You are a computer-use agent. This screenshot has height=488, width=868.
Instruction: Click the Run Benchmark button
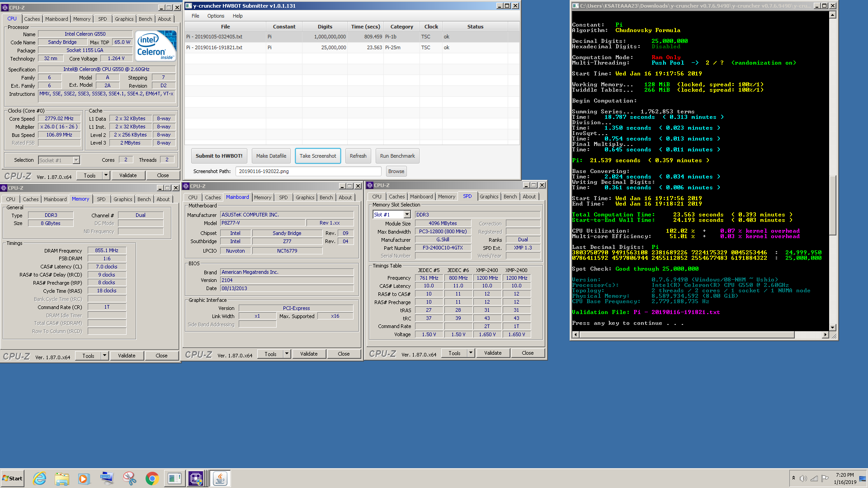[x=397, y=156]
